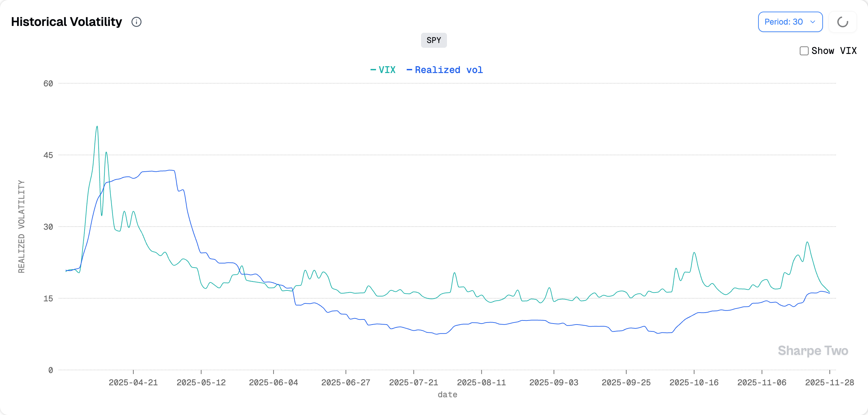Image resolution: width=868 pixels, height=415 pixels.
Task: Click the Historical Volatility title
Action: click(x=67, y=22)
